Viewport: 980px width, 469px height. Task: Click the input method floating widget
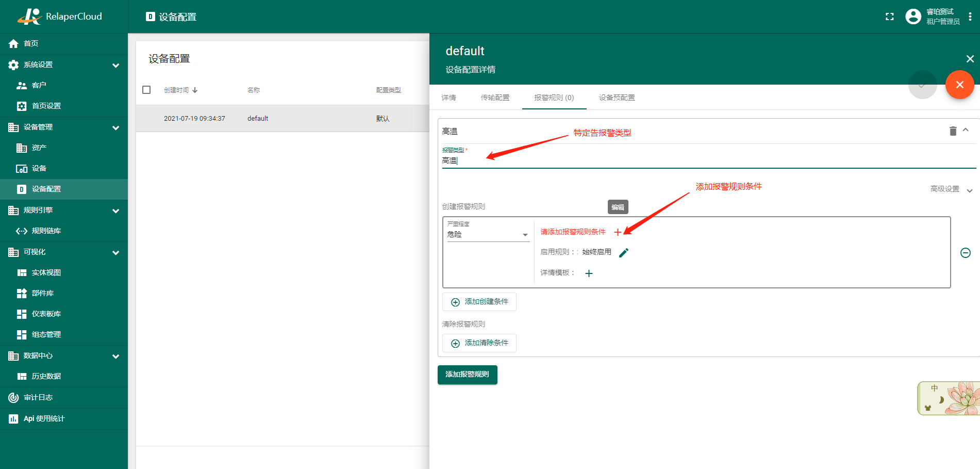point(949,398)
